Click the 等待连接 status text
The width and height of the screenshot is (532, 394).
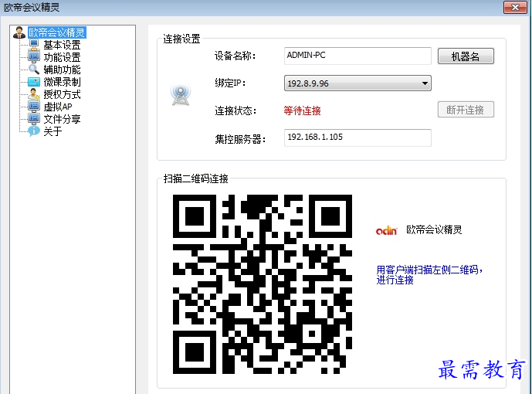[303, 110]
